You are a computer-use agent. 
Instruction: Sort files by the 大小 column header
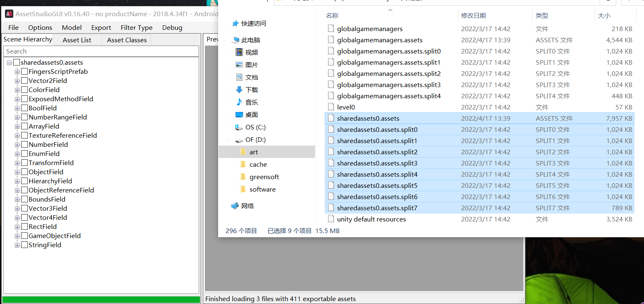point(604,15)
